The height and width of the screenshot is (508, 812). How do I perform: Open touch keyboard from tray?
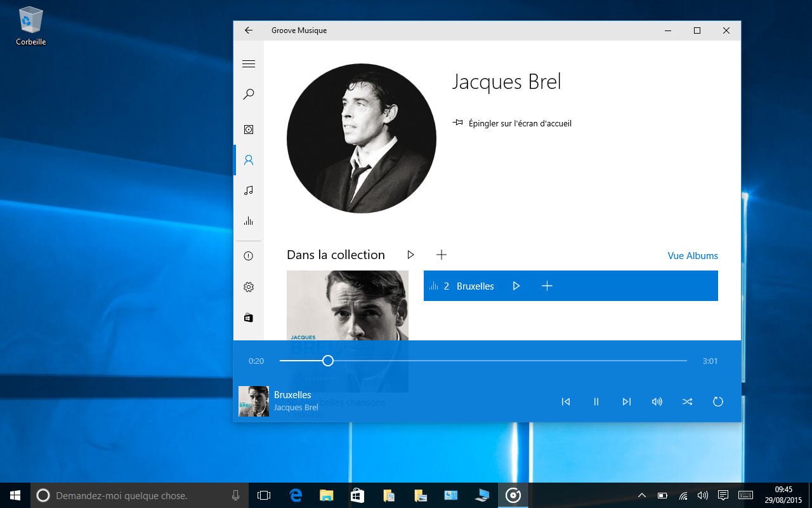746,495
